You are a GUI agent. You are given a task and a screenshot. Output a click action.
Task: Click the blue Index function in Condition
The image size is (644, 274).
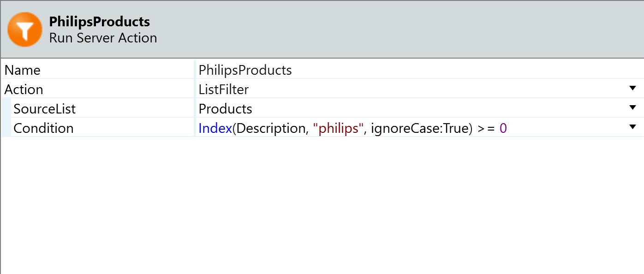click(215, 128)
